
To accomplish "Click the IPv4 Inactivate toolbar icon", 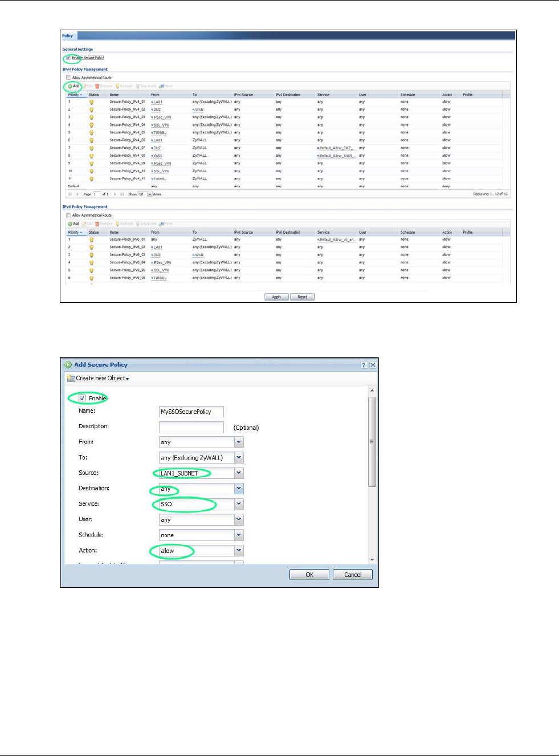I will pos(137,86).
